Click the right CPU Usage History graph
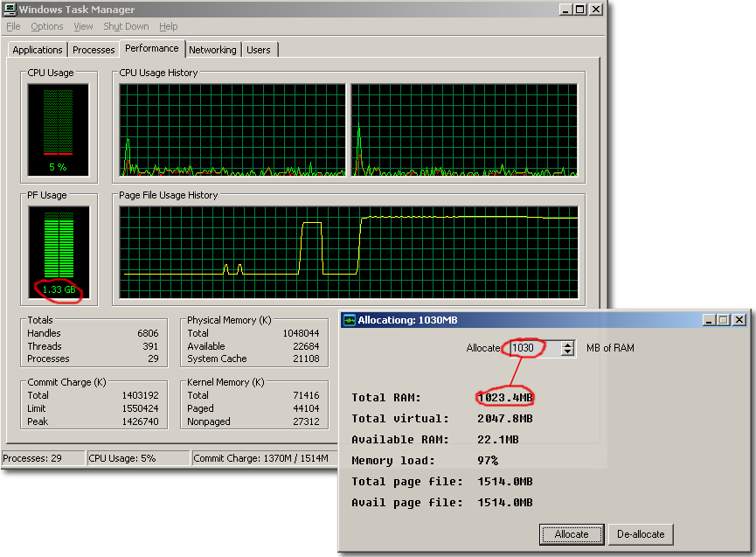This screenshot has width=756, height=557. coord(464,129)
